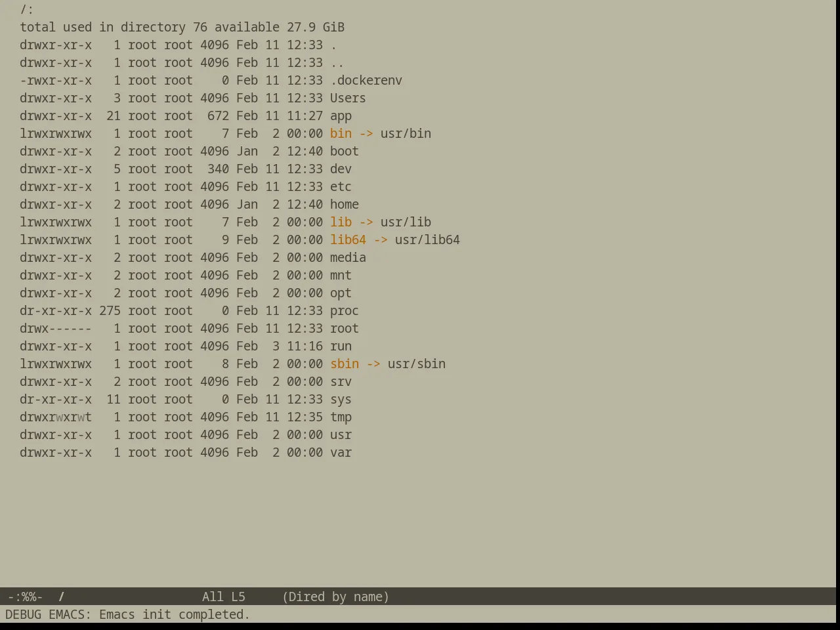Open the mnt directory
Viewport: 840px width, 630px height.
tap(341, 275)
